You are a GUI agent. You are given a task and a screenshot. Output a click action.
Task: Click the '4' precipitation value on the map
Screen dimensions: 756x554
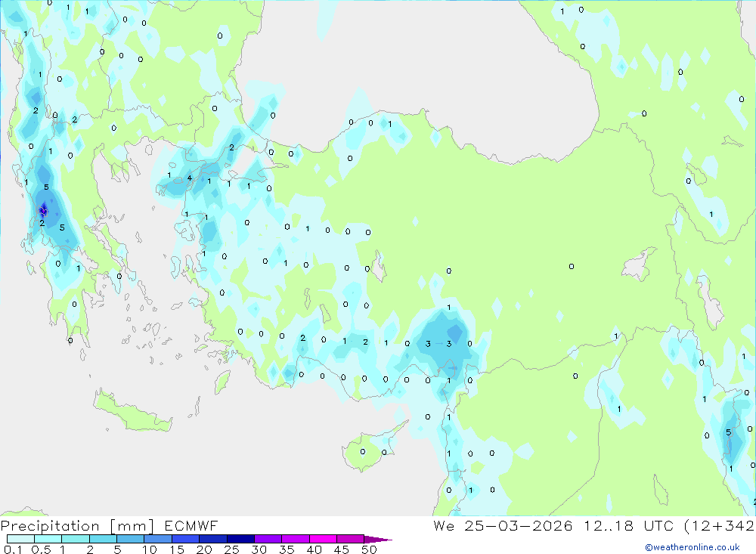[190, 178]
